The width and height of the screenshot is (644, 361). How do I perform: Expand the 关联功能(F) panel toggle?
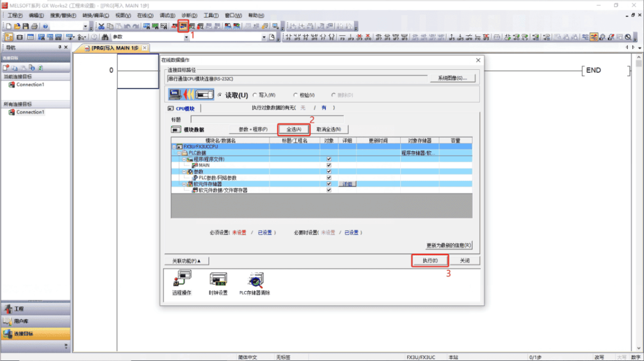[x=187, y=260]
